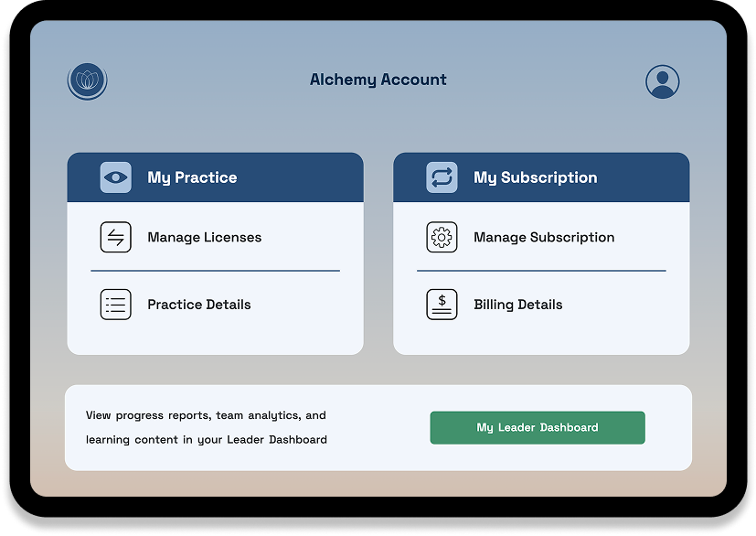Click the divider under Manage Licenses
Screen dimensions: 756x536
click(216, 271)
